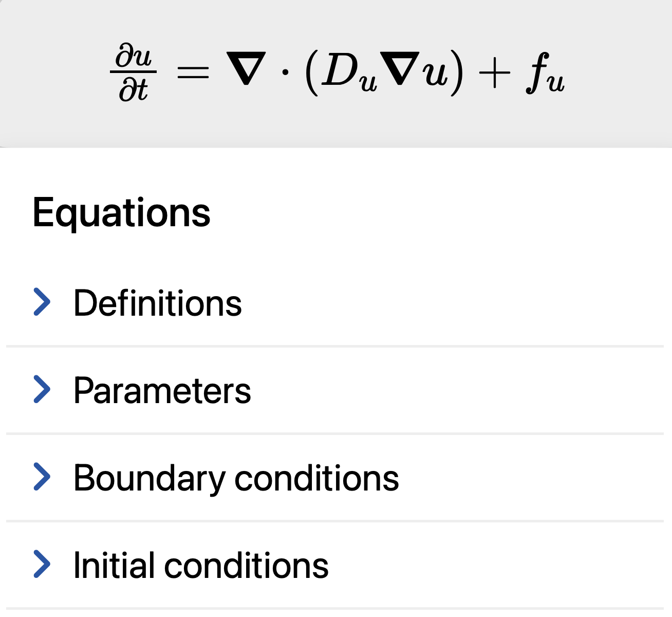Show the Boundary conditions section
The width and height of the screenshot is (672, 617).
coord(236,478)
